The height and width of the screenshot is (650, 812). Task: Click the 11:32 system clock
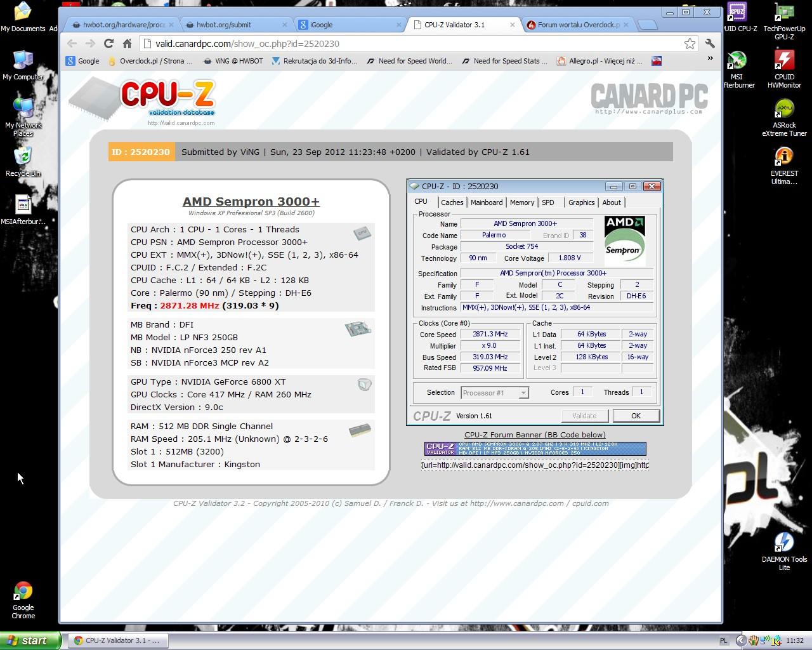click(795, 640)
